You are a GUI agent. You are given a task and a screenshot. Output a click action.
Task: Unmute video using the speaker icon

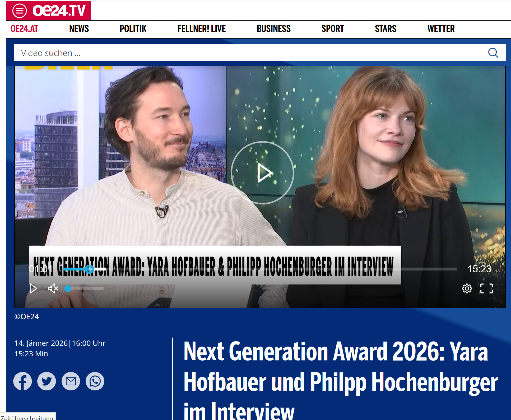click(53, 288)
